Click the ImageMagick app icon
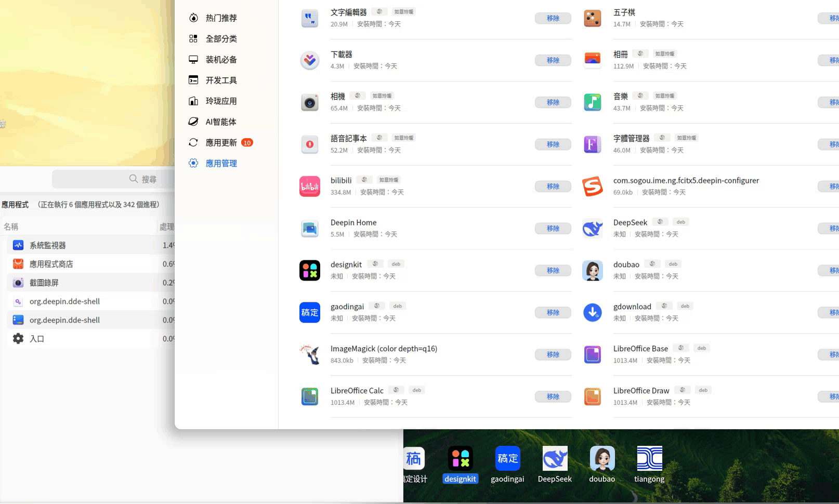839x504 pixels. click(310, 354)
